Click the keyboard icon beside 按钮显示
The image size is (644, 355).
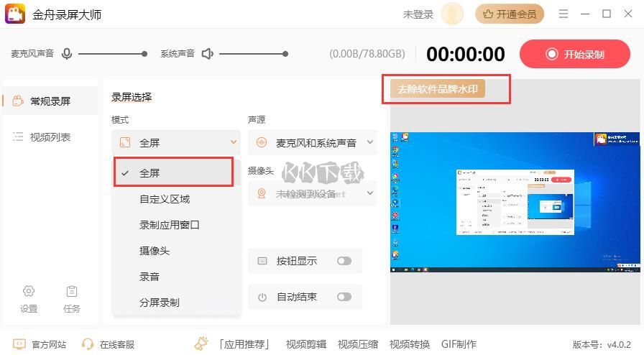click(x=262, y=261)
